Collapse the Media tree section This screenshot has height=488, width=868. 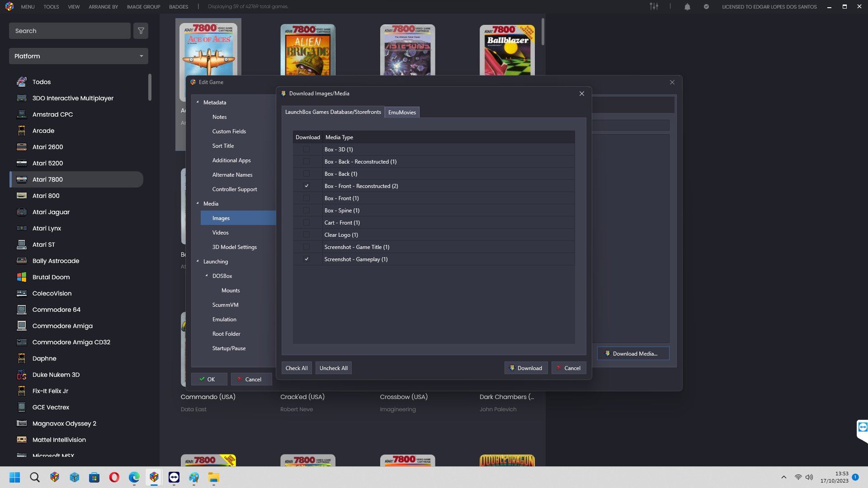[198, 203]
